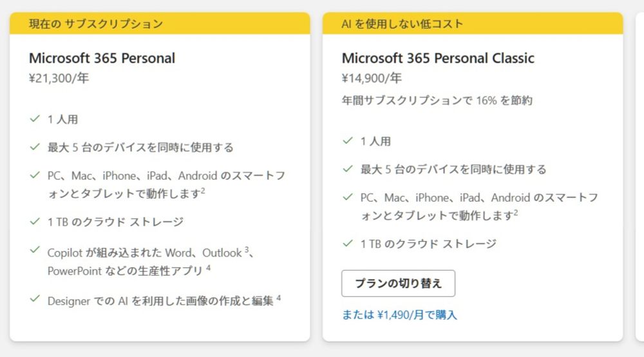Image resolution: width=644 pixels, height=357 pixels.
Task: Click footnote 3 superscript after Outlook
Action: (246, 249)
